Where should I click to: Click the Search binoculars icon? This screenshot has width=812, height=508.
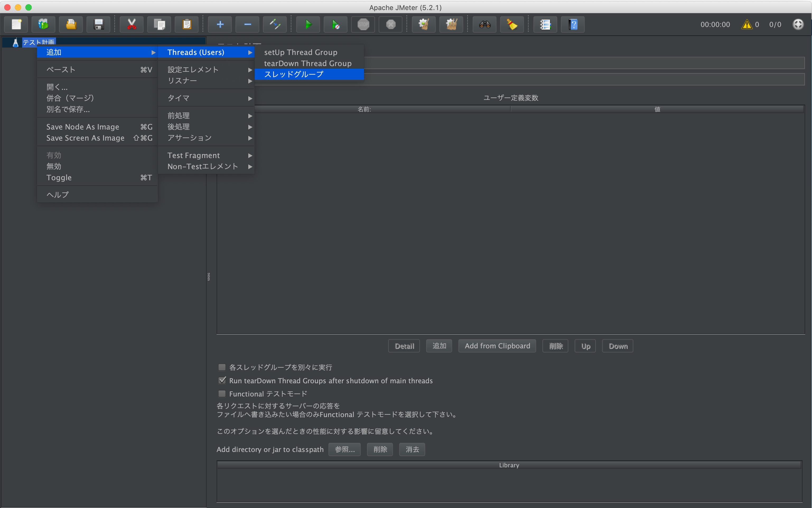484,25
